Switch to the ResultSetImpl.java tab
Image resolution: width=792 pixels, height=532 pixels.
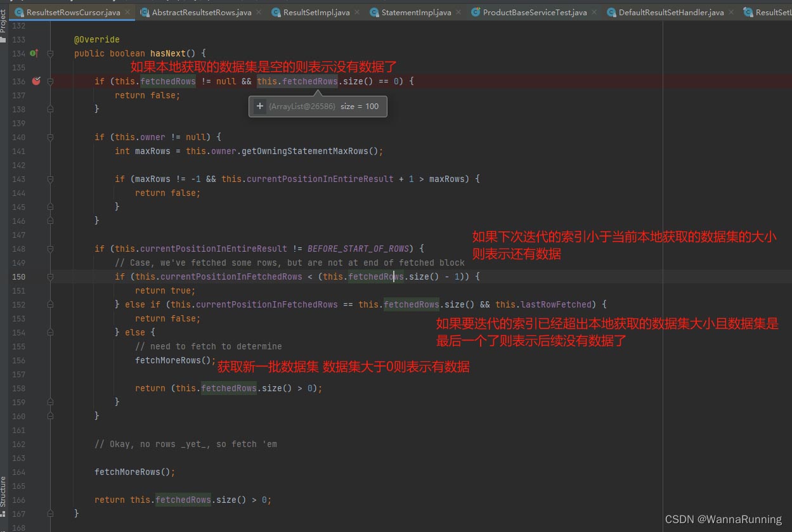pyautogui.click(x=316, y=12)
